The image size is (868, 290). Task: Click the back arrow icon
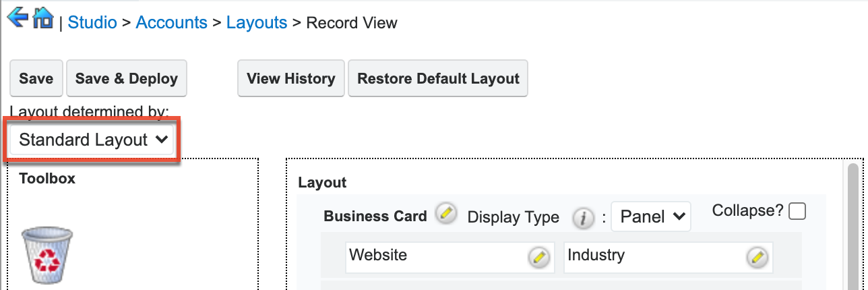pyautogui.click(x=17, y=17)
